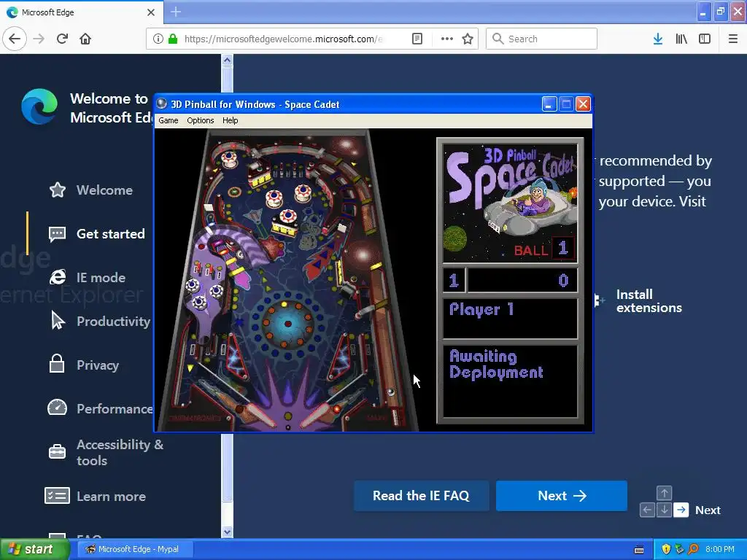The image size is (747, 560).
Task: Select Microsoft Edge - Mypal taskbar item
Action: (135, 549)
